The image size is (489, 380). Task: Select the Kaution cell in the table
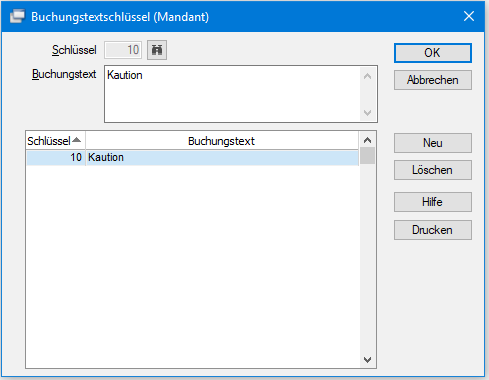click(x=222, y=157)
